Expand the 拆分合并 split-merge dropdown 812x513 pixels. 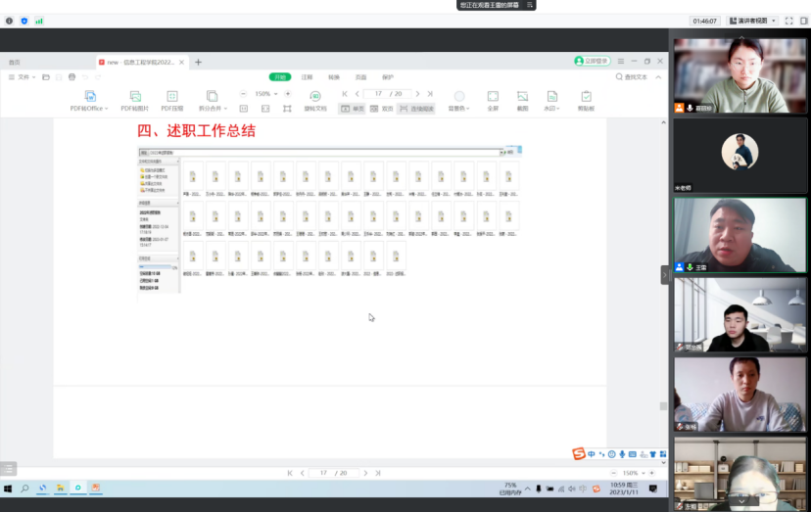pos(226,109)
